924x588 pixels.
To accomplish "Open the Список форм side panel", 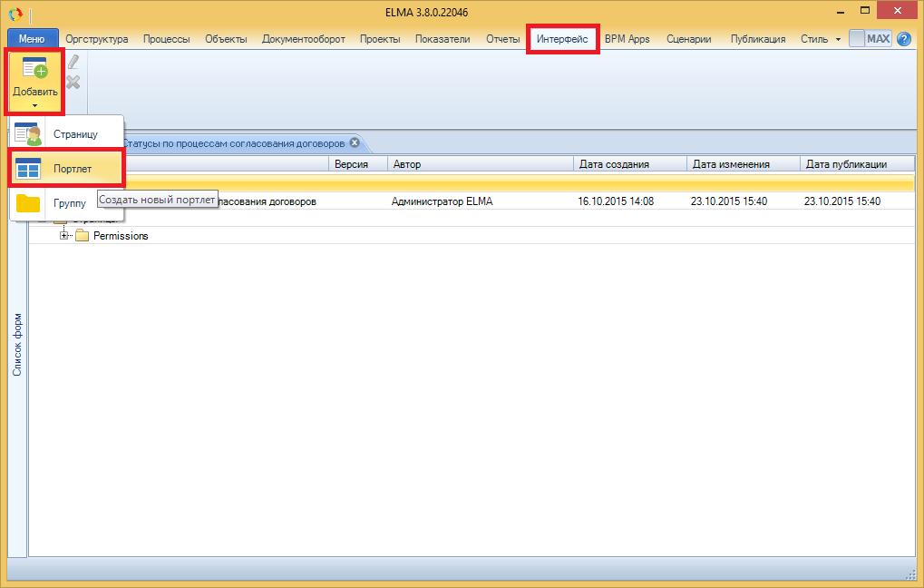I will (x=18, y=345).
